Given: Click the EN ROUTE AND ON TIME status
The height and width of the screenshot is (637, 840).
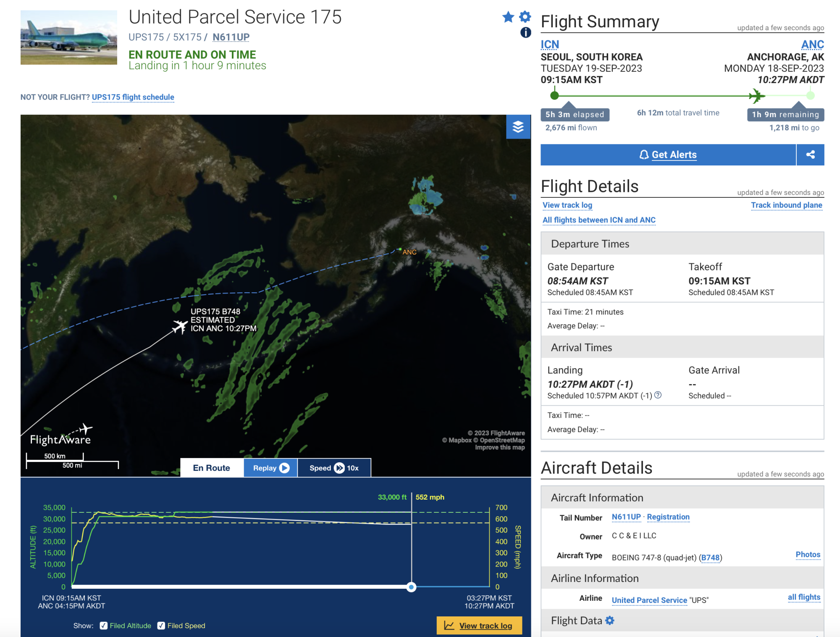Looking at the screenshot, I should [x=192, y=55].
